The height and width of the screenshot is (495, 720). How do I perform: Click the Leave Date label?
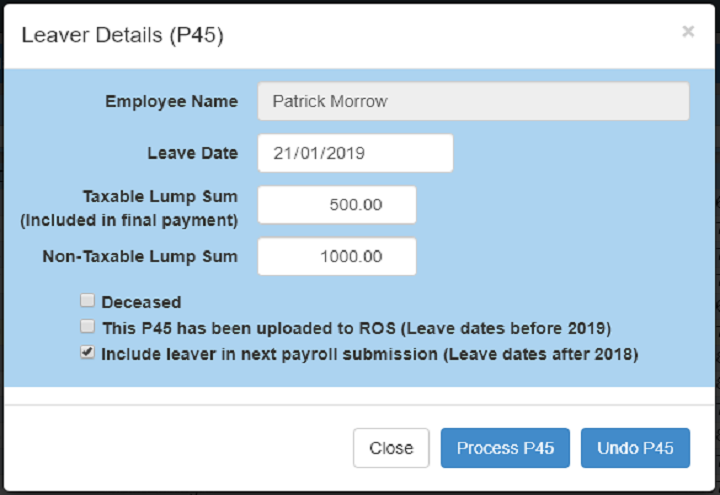(x=192, y=153)
